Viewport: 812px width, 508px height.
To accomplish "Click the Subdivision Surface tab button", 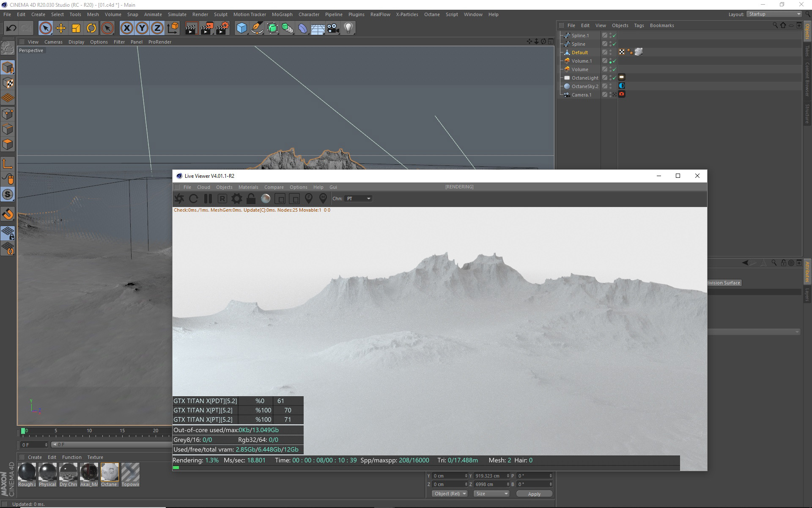I will [x=724, y=283].
